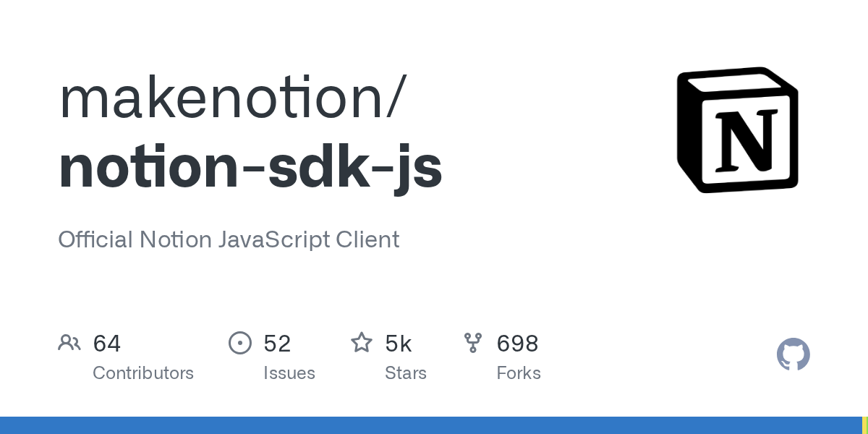The image size is (868, 434).
Task: Click the Forks branch icon
Action: coord(473,343)
